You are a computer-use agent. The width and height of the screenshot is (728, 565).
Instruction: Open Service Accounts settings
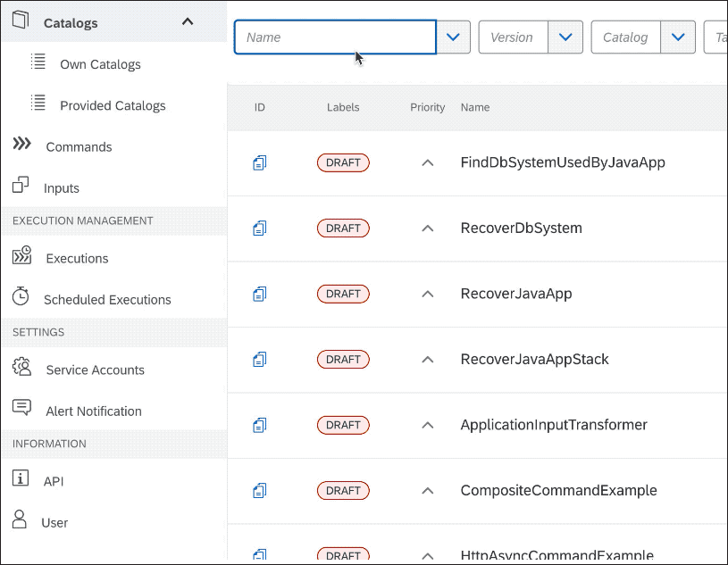point(96,370)
